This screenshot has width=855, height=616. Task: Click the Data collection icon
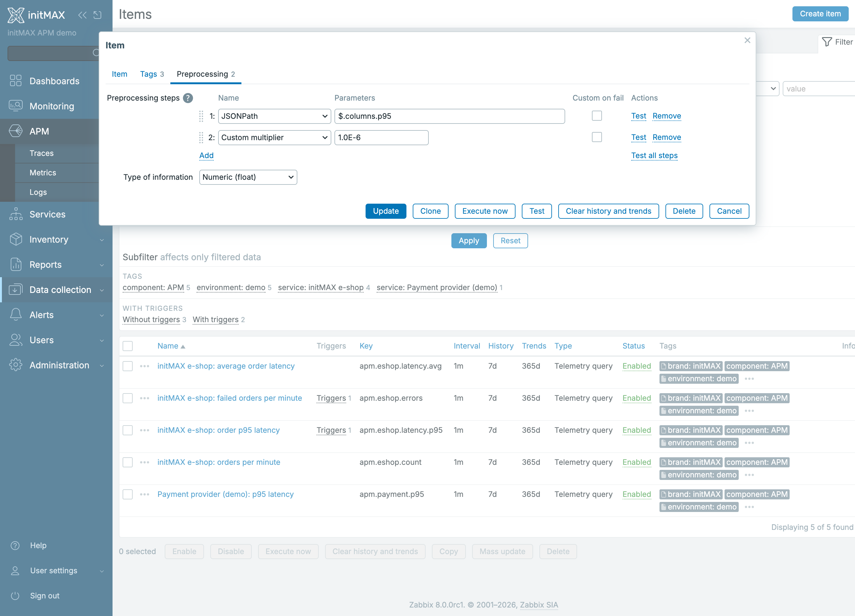tap(16, 289)
